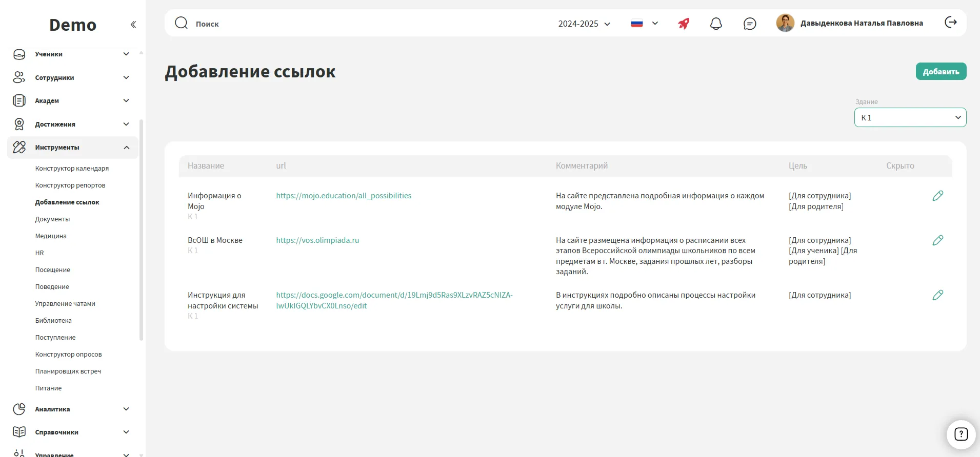Edit the 'ВсОШ в Москве' link row

pos(937,240)
